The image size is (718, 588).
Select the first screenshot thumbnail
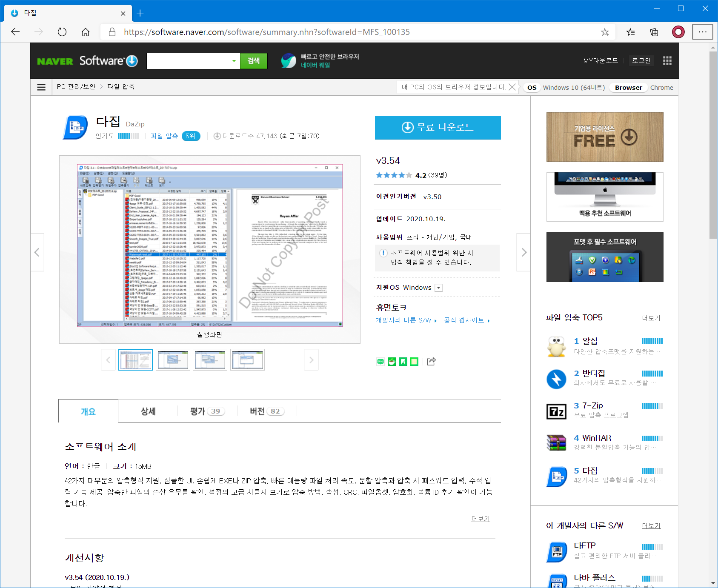[135, 360]
